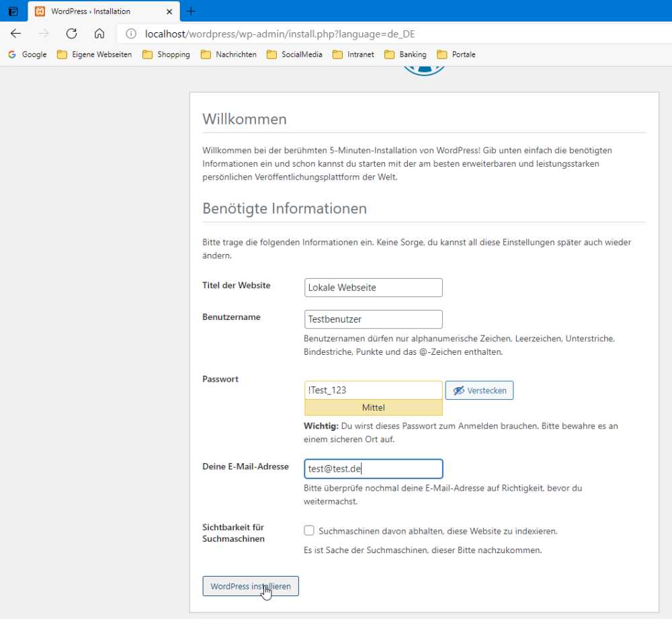Click the WordPress installieren button
This screenshot has height=619, width=672.
(251, 587)
